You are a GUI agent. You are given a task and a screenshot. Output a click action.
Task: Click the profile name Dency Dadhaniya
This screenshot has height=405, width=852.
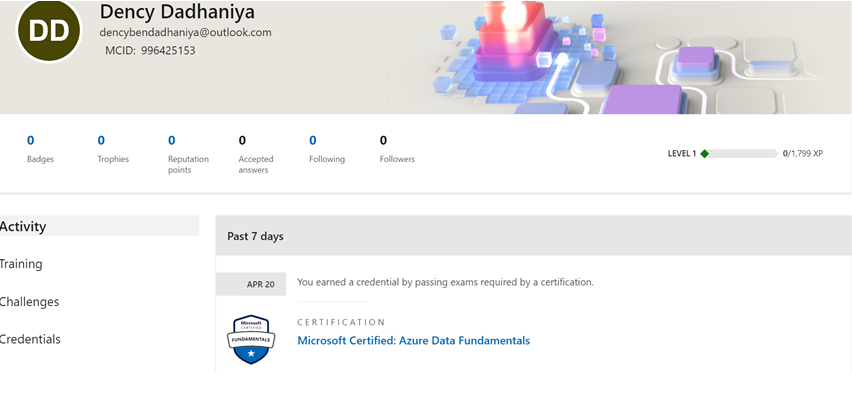tap(177, 12)
